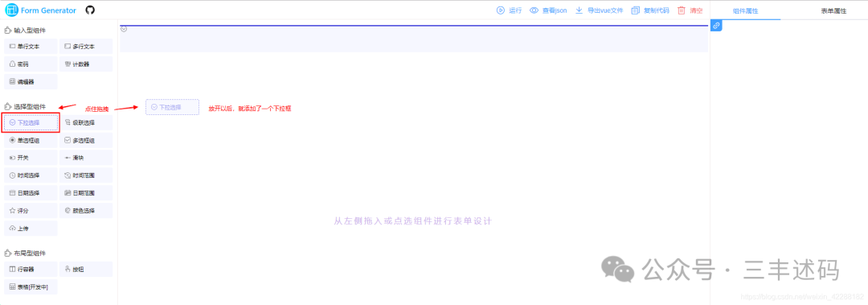The image size is (868, 305).
Task: Add a 级联选择 cascader component
Action: click(x=86, y=122)
